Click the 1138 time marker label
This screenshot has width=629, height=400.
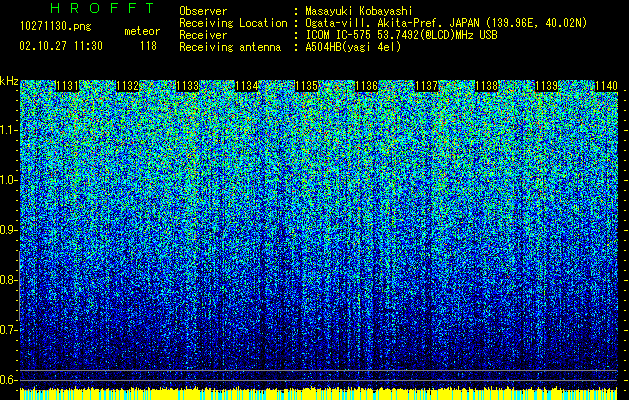487,86
